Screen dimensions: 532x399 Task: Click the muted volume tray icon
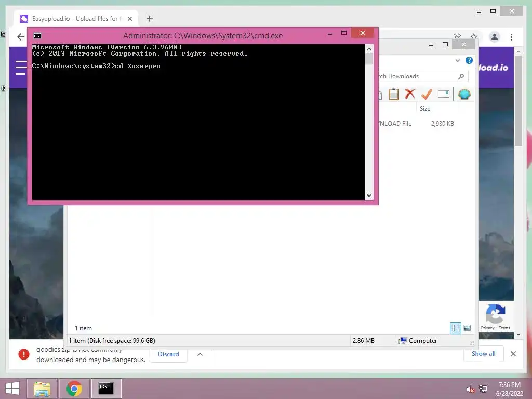tap(470, 389)
